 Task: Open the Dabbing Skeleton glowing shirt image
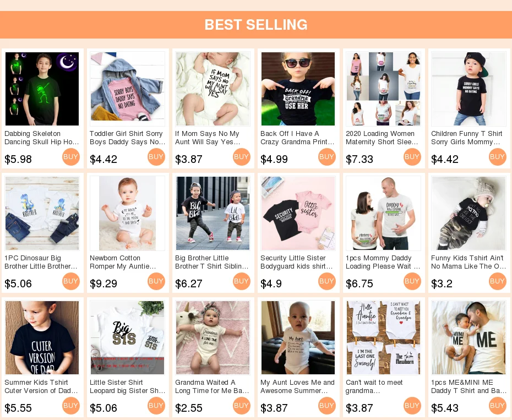coord(42,89)
